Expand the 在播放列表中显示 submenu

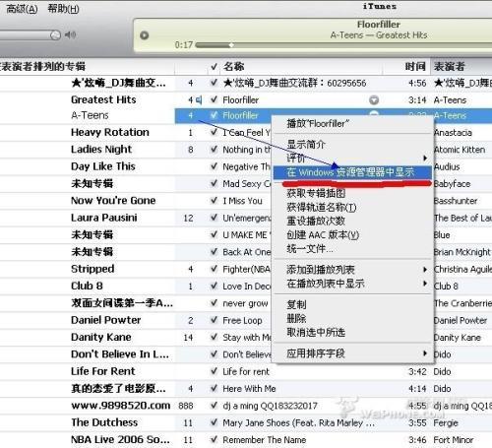[x=352, y=284]
